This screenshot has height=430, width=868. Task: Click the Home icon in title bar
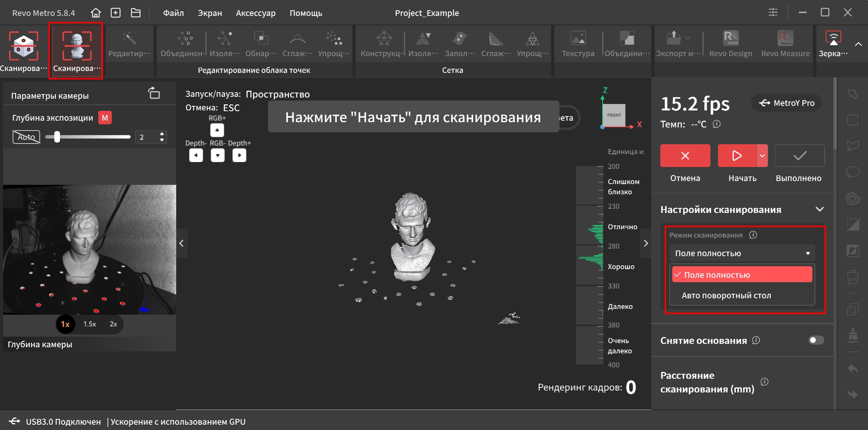pyautogui.click(x=96, y=13)
